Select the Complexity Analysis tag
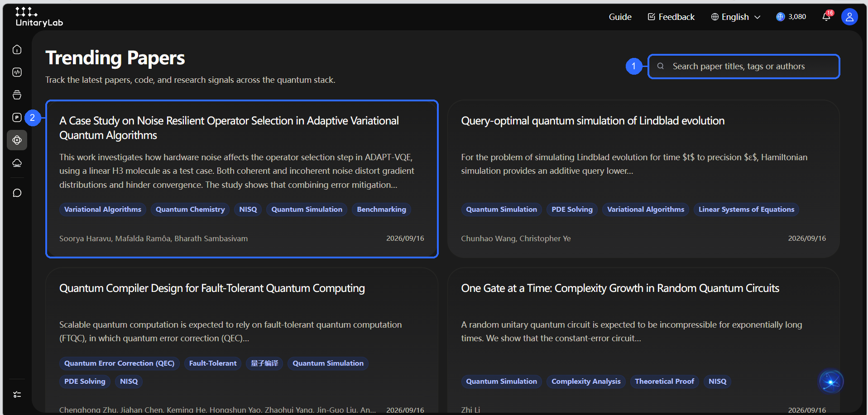The height and width of the screenshot is (415, 868). click(586, 382)
